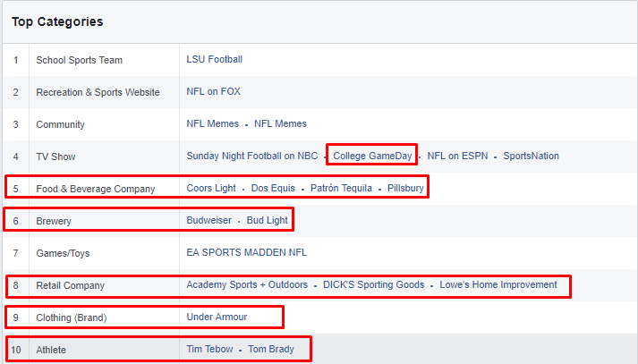
Task: Open the NFL on FOX link
Action: 213,91
